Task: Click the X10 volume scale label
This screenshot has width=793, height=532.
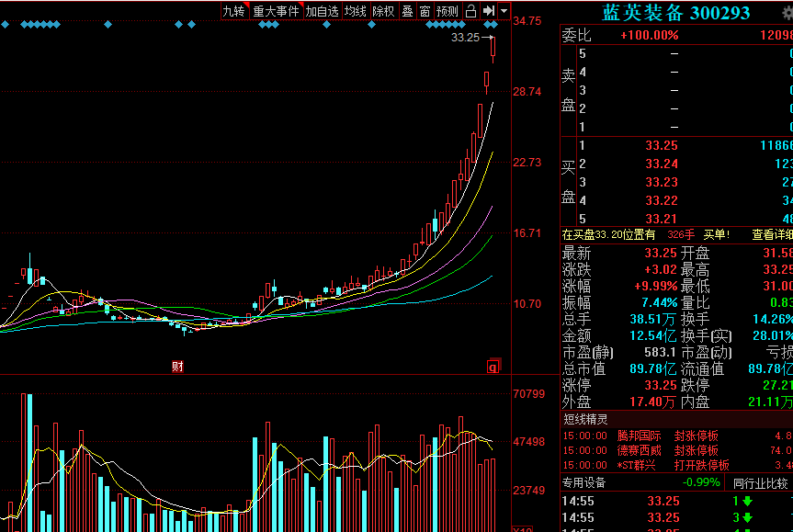Action: click(x=521, y=528)
